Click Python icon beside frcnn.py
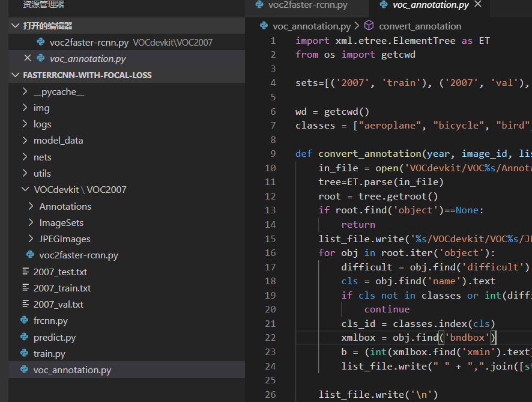Image resolution: width=532 pixels, height=402 pixels. coord(25,320)
